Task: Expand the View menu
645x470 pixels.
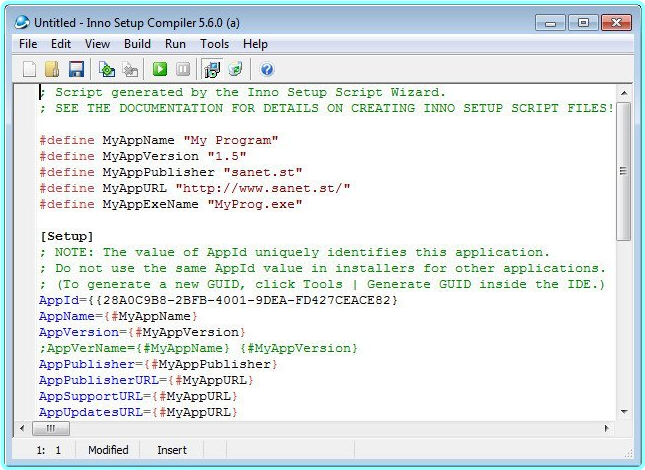Action: click(97, 44)
